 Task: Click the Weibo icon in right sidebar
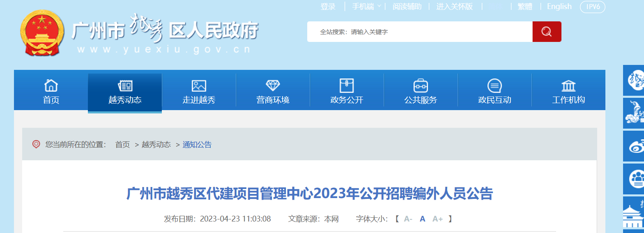[x=636, y=146]
